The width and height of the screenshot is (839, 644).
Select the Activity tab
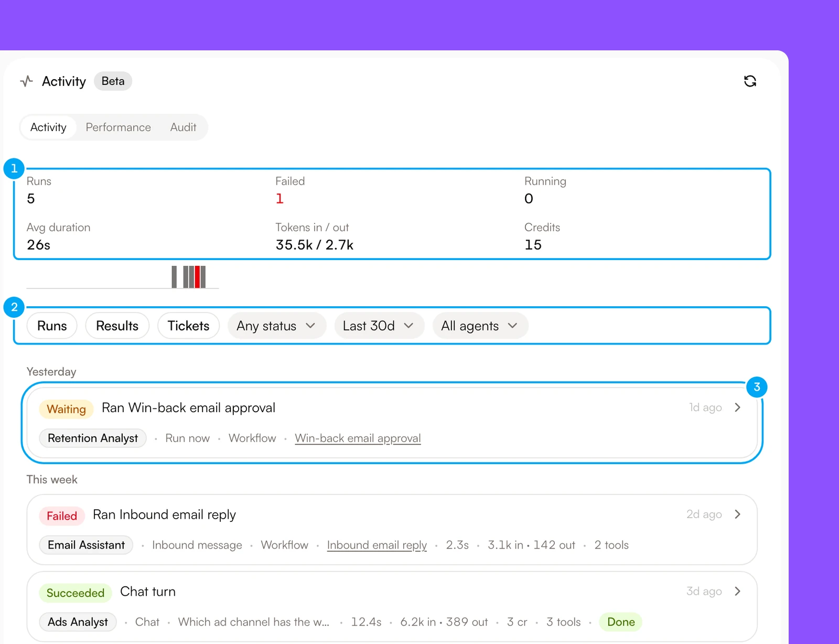[x=48, y=127]
